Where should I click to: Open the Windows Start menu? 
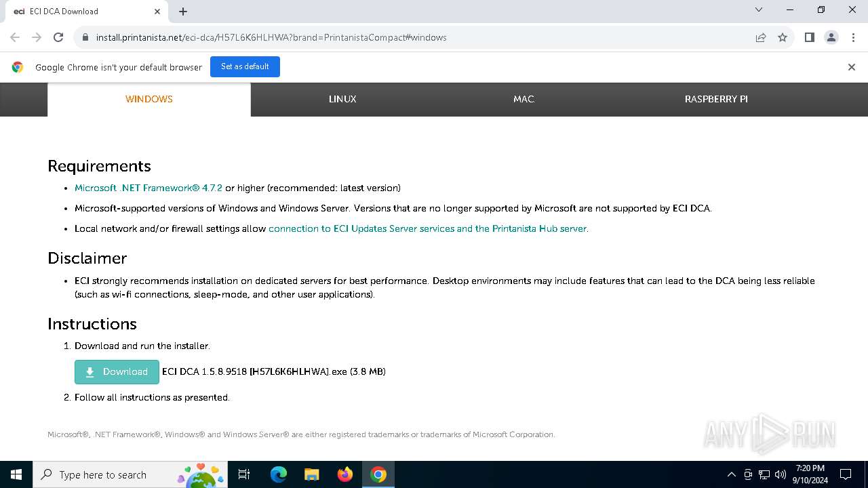(16, 474)
